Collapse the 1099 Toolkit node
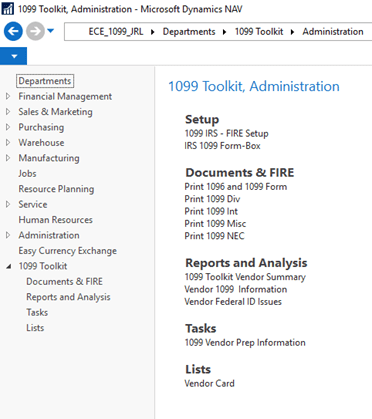The image size is (372, 419). (9, 266)
